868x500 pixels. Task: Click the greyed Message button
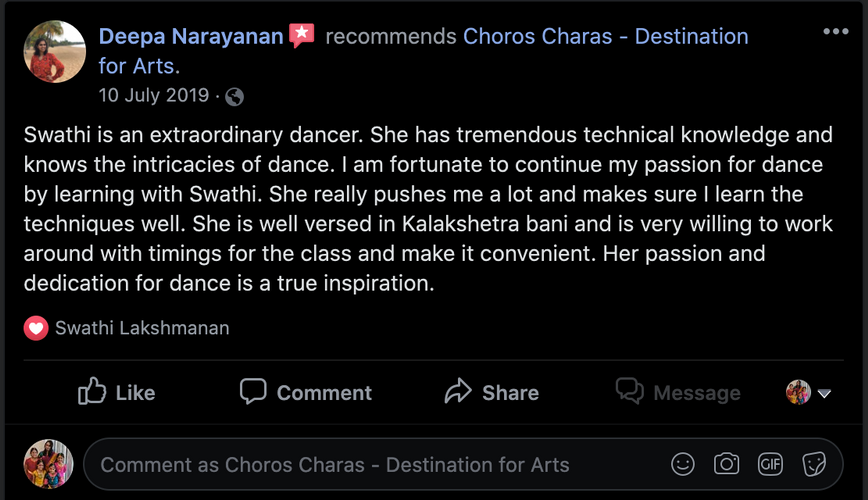tap(678, 392)
